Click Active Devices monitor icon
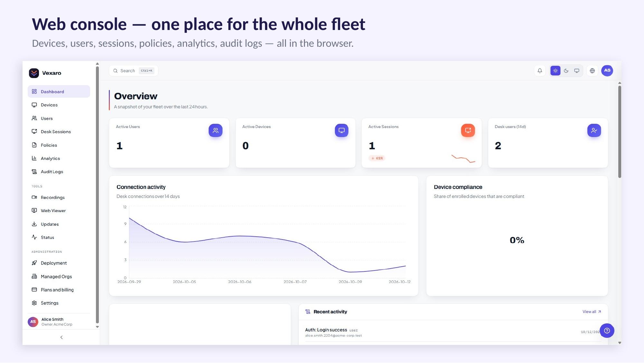The height and width of the screenshot is (363, 644). click(342, 130)
